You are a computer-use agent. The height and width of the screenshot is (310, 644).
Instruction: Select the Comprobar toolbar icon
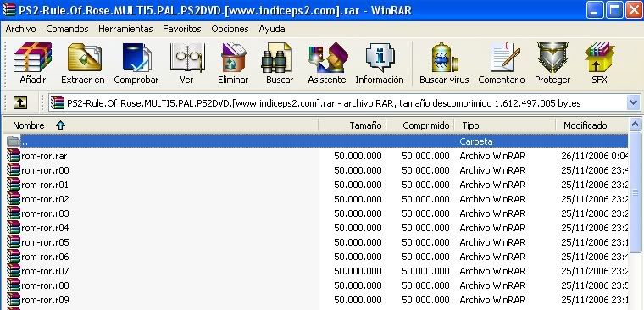click(136, 58)
